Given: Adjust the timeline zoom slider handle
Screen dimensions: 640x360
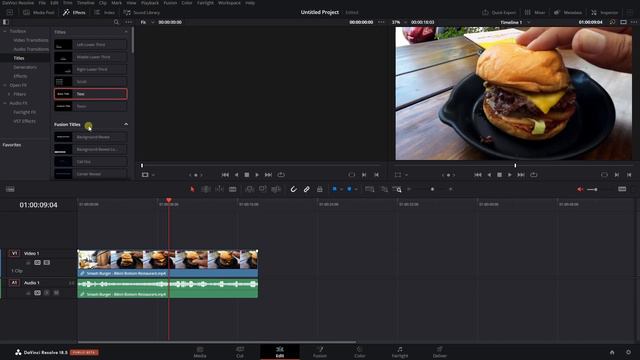Looking at the screenshot, I should (432, 189).
